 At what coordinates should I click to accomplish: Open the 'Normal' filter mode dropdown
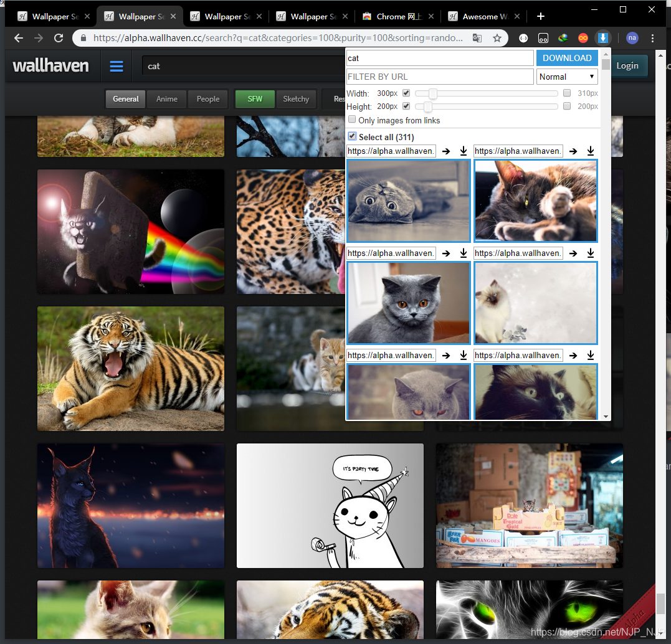(x=567, y=77)
